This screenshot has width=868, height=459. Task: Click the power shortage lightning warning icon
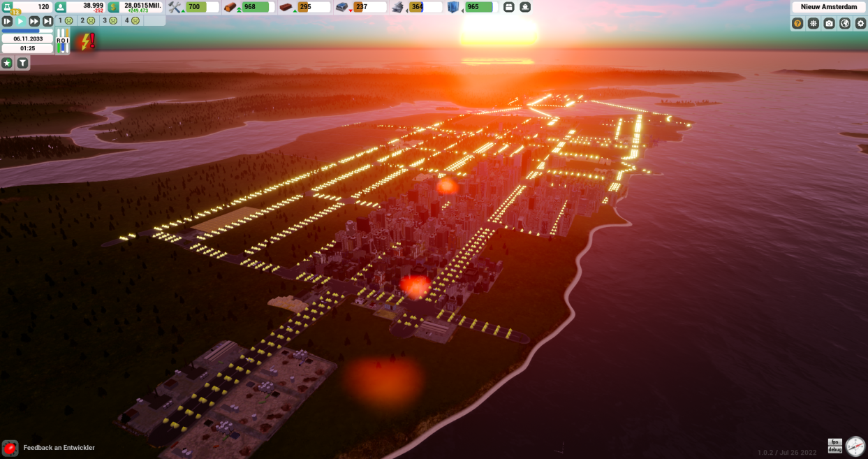click(87, 41)
